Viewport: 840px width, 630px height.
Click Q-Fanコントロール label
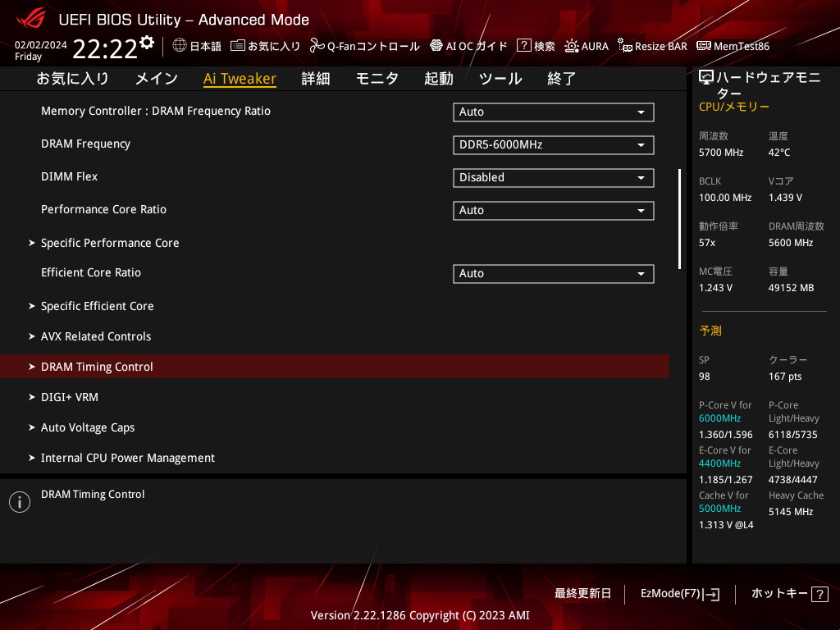pyautogui.click(x=373, y=47)
